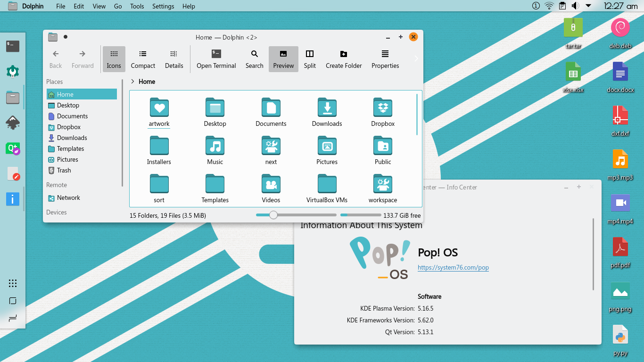Click the icon zoom slider handle
This screenshot has height=362, width=644.
pos(273,215)
